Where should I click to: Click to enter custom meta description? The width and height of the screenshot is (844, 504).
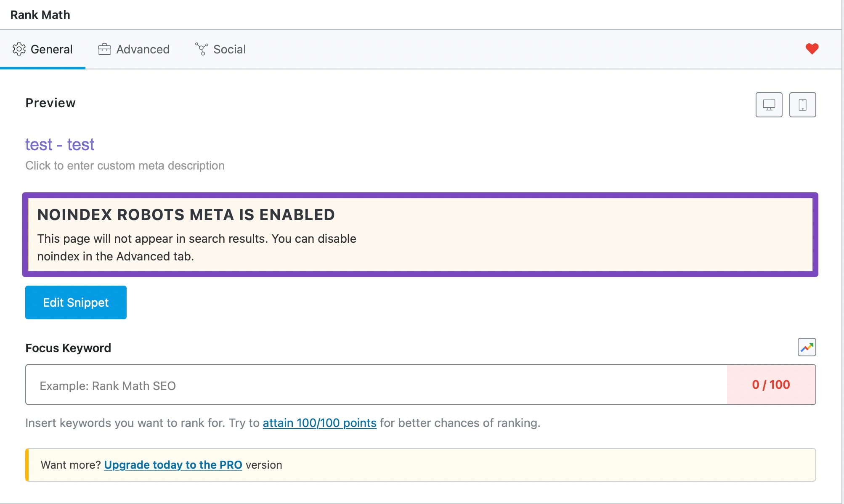pyautogui.click(x=125, y=165)
